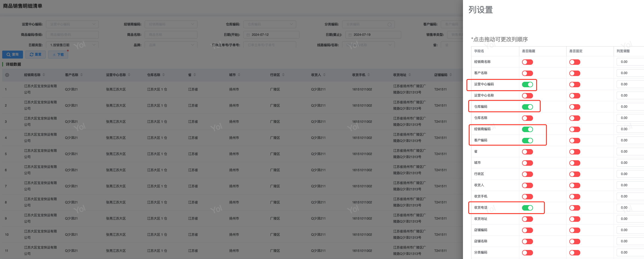Sort by 省 column sort icon
The height and width of the screenshot is (259, 644).
[195, 75]
